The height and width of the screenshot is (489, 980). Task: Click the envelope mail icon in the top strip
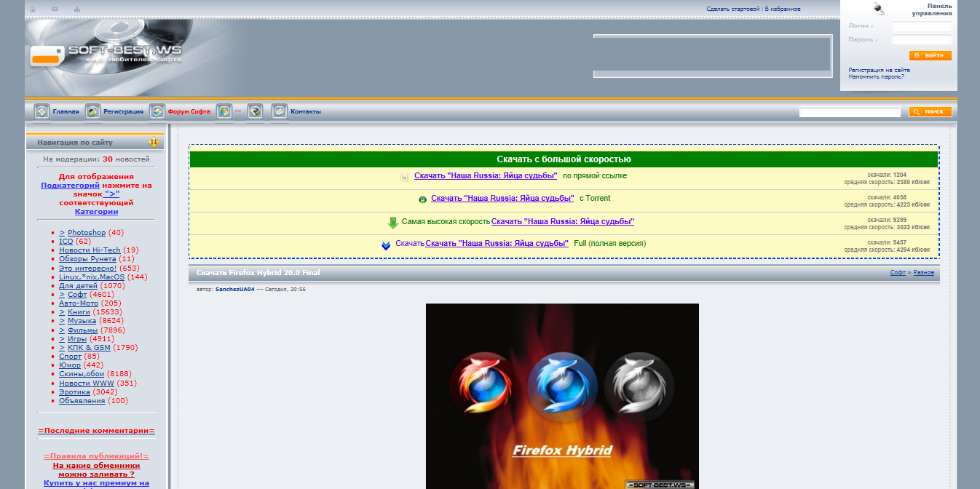pos(55,9)
